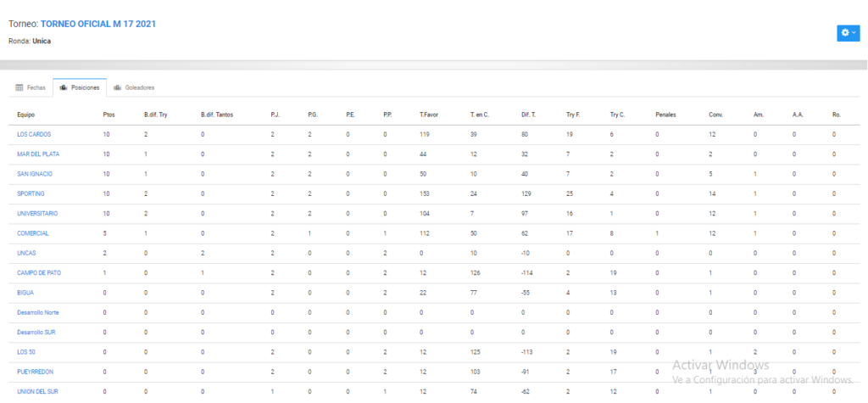Viewport: 868px width, 403px height.
Task: Click the UNIVERSITARIO team link
Action: pyautogui.click(x=37, y=214)
